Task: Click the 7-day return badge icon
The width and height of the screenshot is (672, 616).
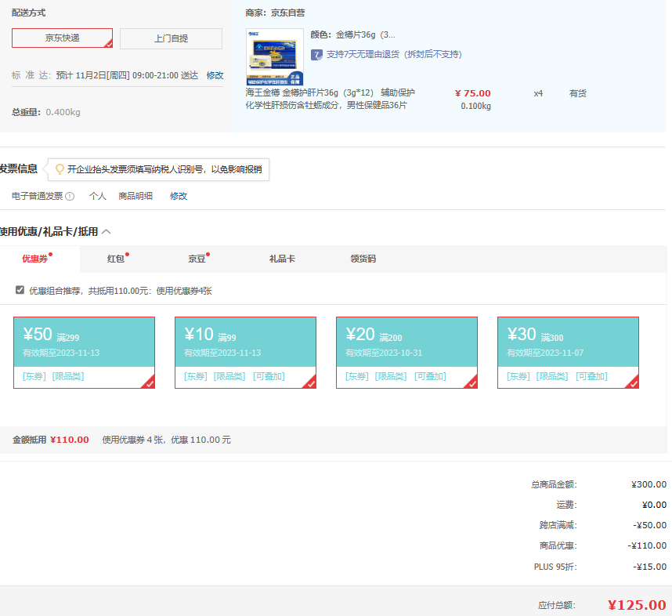Action: pyautogui.click(x=316, y=55)
